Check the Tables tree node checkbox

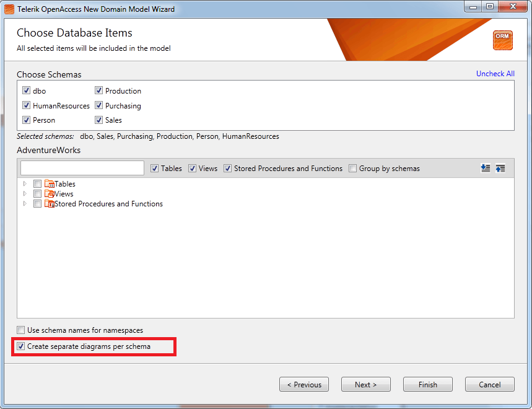(37, 183)
